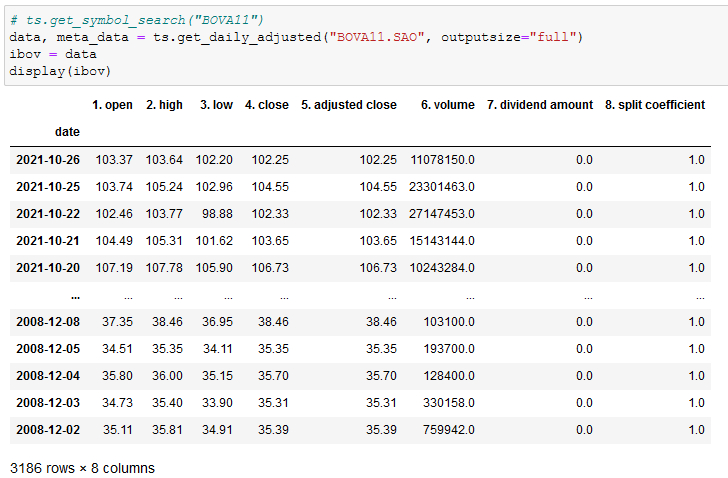Screen dimensions: 728x478
Task: Click the ellipsis row in date column
Action: pos(75,296)
